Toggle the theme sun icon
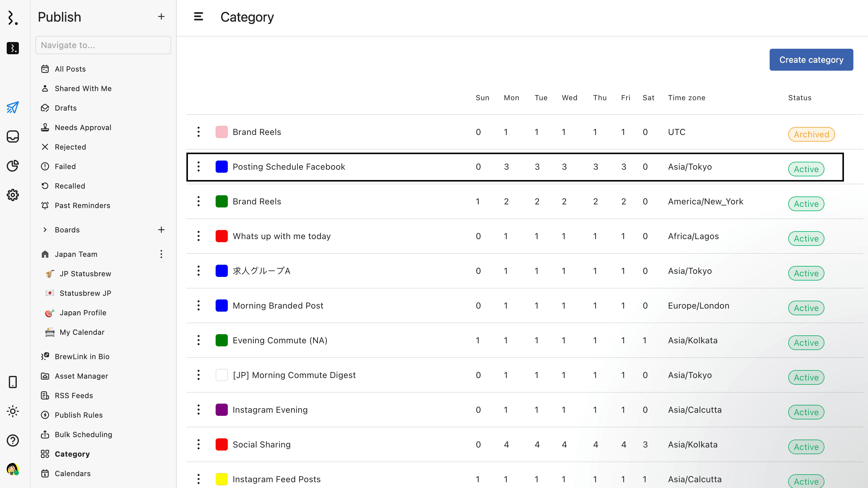 (13, 411)
